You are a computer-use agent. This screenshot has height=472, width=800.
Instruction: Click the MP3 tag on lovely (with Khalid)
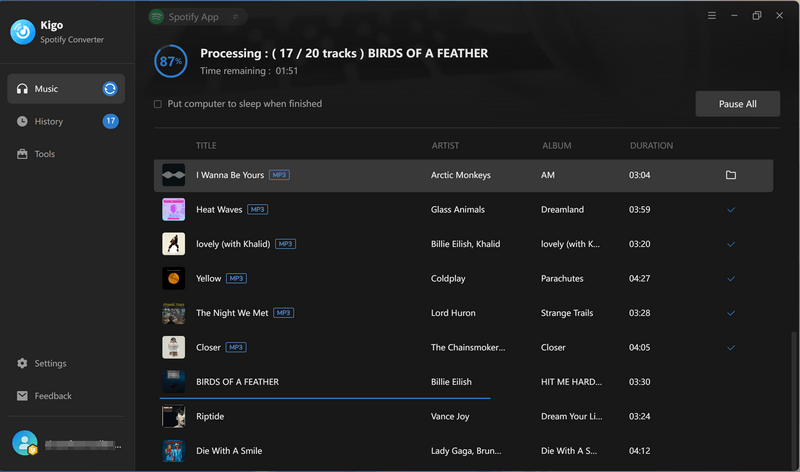pos(285,244)
